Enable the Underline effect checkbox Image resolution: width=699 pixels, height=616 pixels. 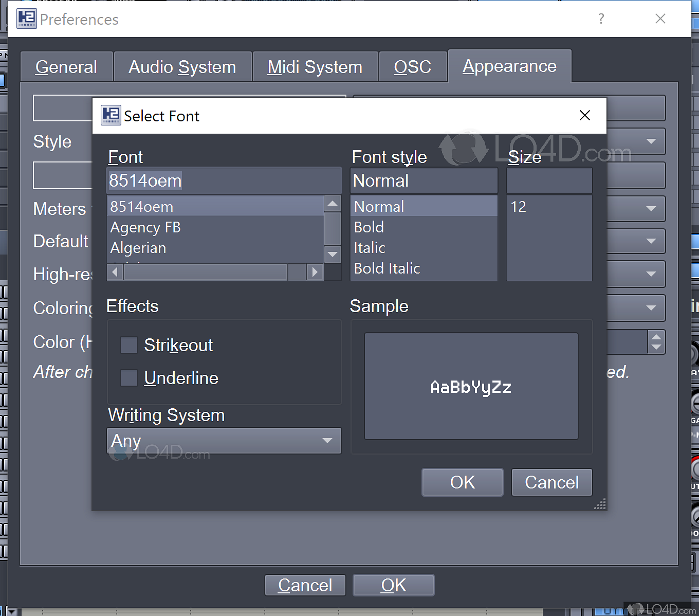tap(129, 378)
